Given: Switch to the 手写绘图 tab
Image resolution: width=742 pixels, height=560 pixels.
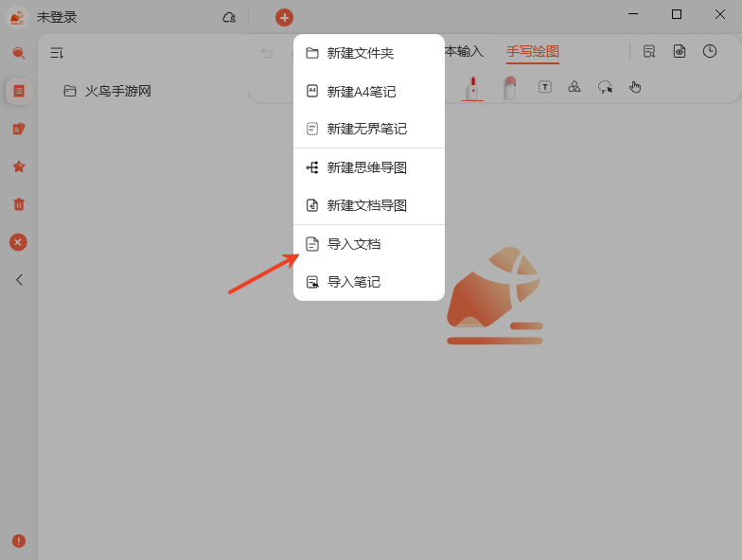Looking at the screenshot, I should pos(532,51).
